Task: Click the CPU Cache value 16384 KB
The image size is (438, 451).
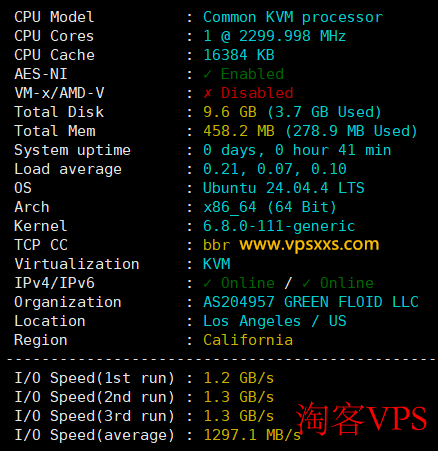Action: point(239,55)
